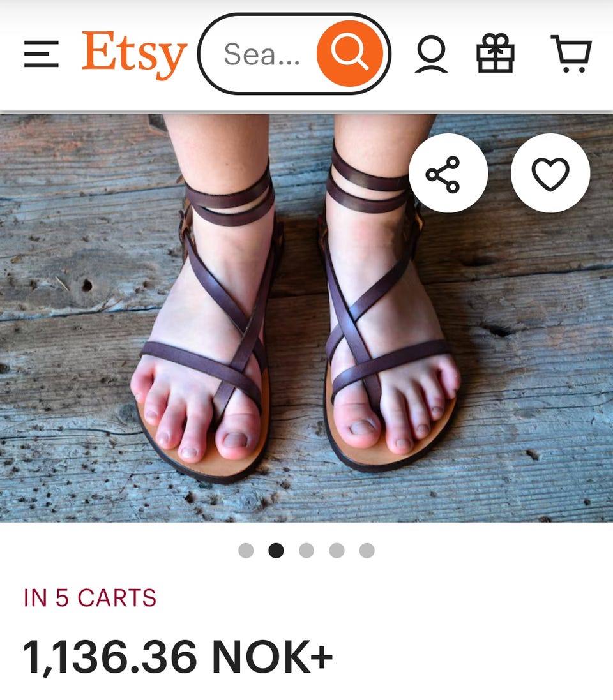The image size is (613, 700).
Task: Select the first image carousel dot
Action: 246,550
